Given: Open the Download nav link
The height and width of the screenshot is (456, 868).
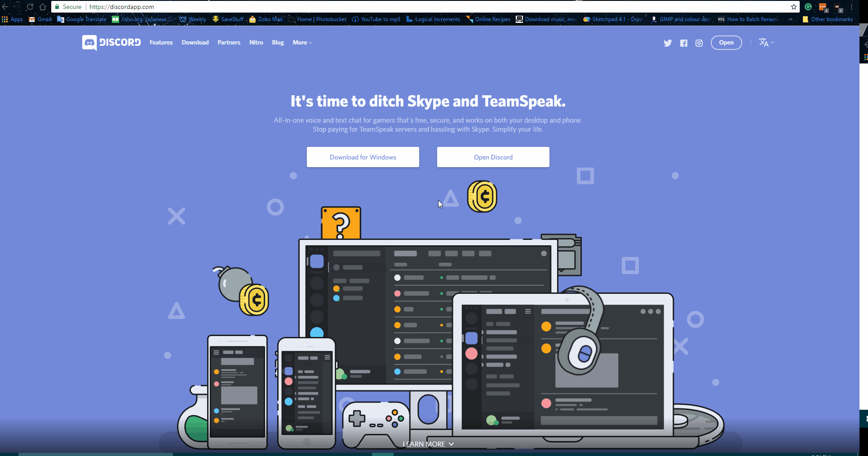Looking at the screenshot, I should click(x=195, y=43).
